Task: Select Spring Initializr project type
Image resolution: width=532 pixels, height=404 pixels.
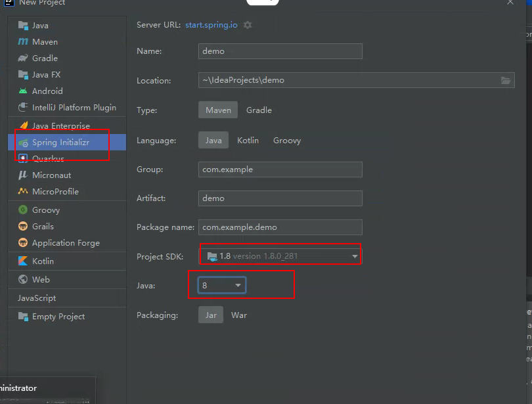Action: 60,143
